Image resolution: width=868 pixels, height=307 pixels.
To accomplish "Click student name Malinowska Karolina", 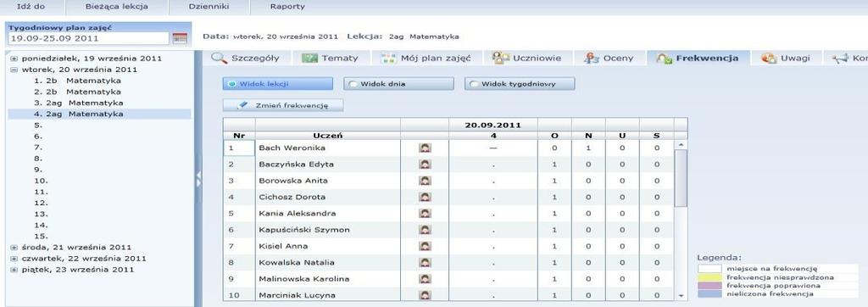I will click(304, 279).
